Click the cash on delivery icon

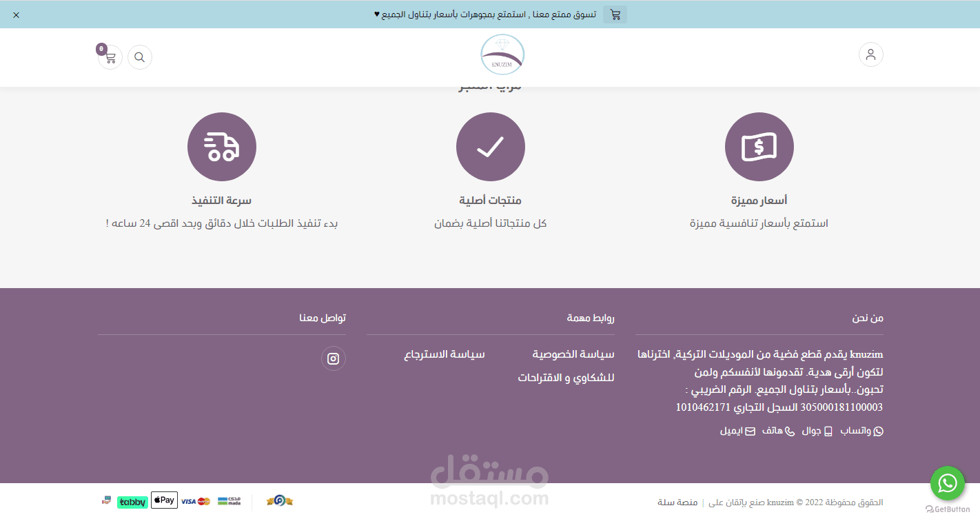coord(106,501)
